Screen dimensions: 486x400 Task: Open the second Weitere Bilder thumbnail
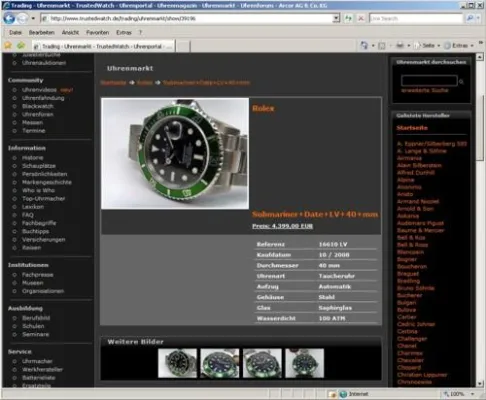(220, 363)
